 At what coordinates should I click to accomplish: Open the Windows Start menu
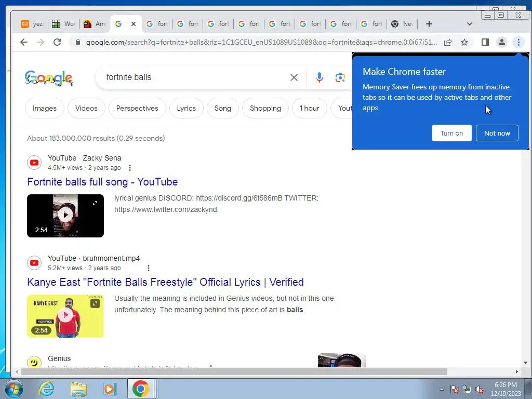pyautogui.click(x=13, y=389)
